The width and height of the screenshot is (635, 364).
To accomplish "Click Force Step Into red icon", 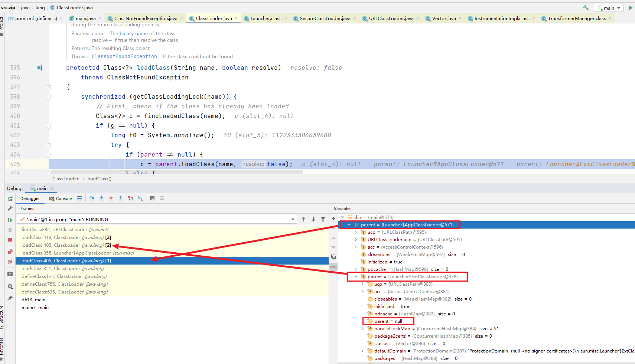I will pos(111,198).
